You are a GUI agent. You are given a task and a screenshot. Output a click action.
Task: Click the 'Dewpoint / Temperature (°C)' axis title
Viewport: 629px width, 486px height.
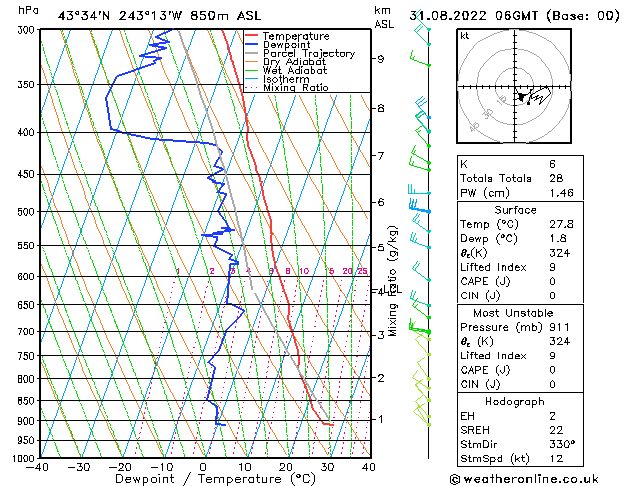pyautogui.click(x=215, y=479)
